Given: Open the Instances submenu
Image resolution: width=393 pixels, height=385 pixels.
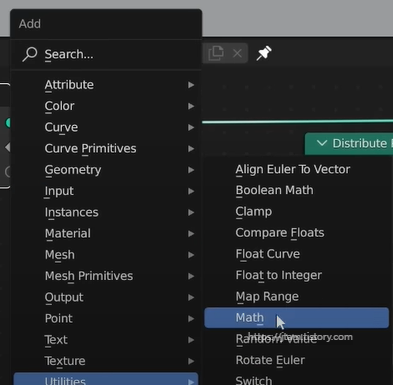Looking at the screenshot, I should (x=106, y=212).
